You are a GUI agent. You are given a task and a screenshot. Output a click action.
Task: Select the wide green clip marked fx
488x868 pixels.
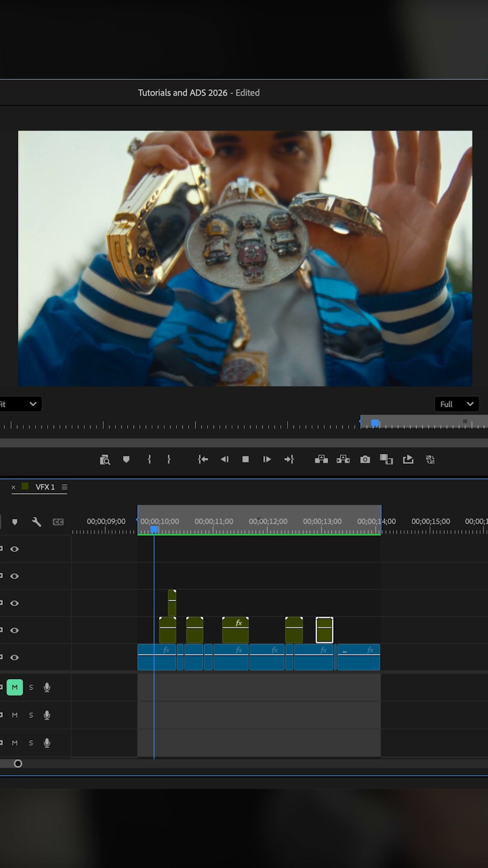coord(235,630)
